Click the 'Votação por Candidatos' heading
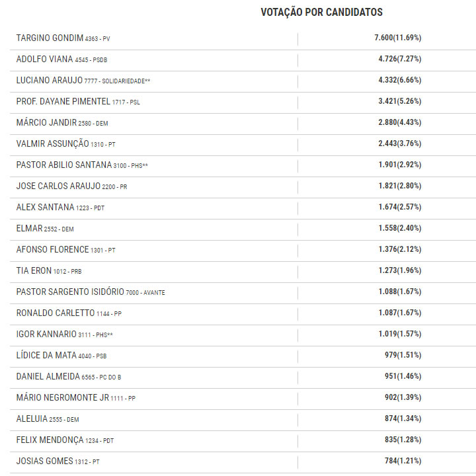The height and width of the screenshot is (476, 476). (321, 12)
